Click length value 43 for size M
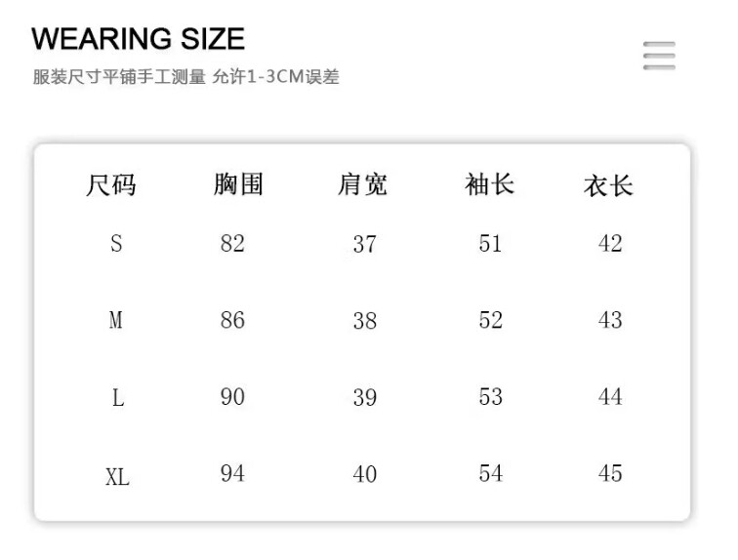This screenshot has height=560, width=738. pos(610,320)
